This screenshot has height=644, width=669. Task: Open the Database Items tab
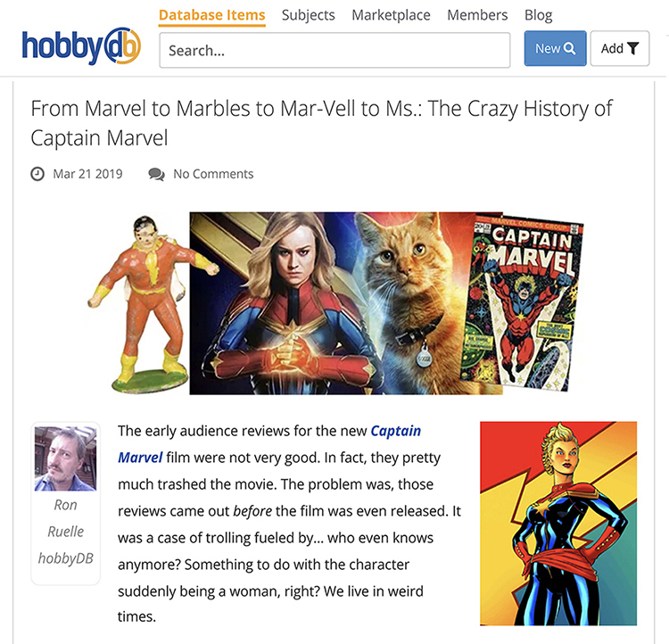click(212, 15)
